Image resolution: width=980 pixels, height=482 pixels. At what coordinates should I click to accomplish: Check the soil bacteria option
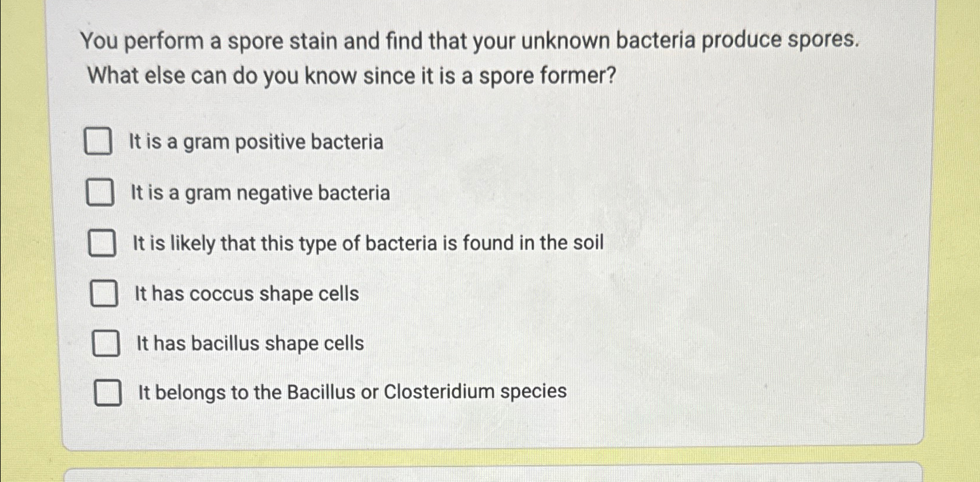[103, 243]
